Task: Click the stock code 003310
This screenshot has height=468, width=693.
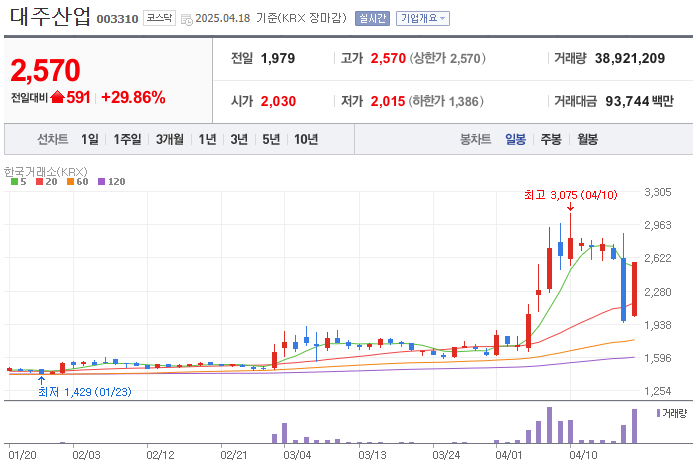Action: [118, 19]
